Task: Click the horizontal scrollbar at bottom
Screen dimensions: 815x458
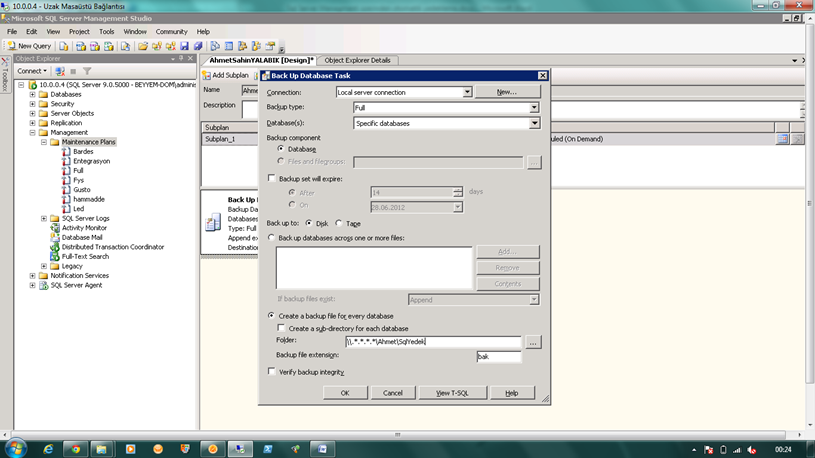Action: [398, 435]
